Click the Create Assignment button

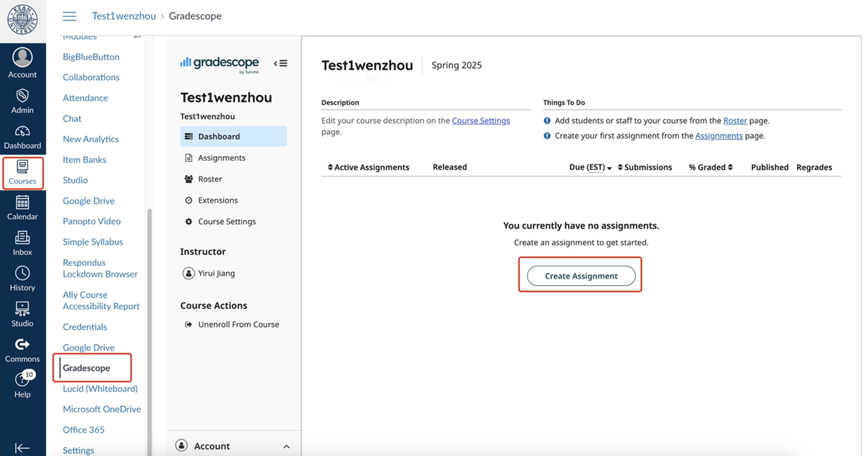(581, 275)
